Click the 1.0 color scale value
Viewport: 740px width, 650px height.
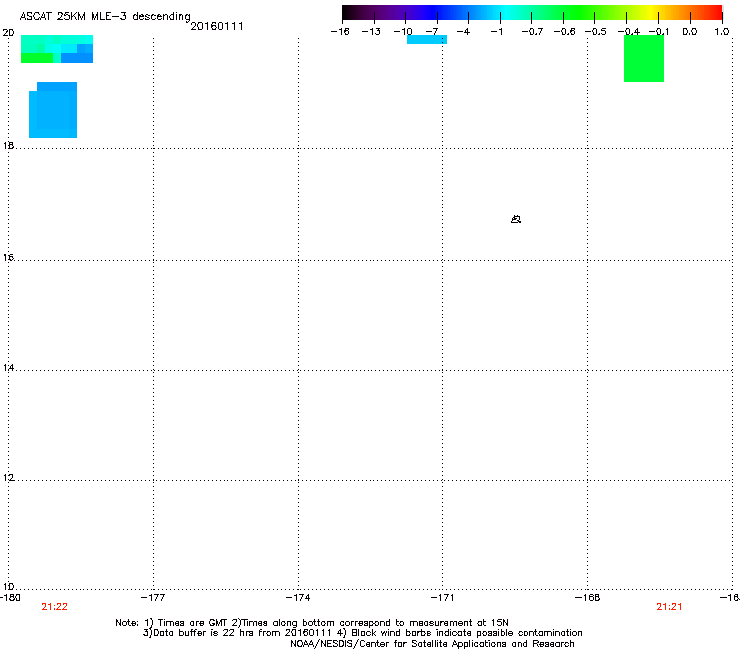pyautogui.click(x=722, y=32)
